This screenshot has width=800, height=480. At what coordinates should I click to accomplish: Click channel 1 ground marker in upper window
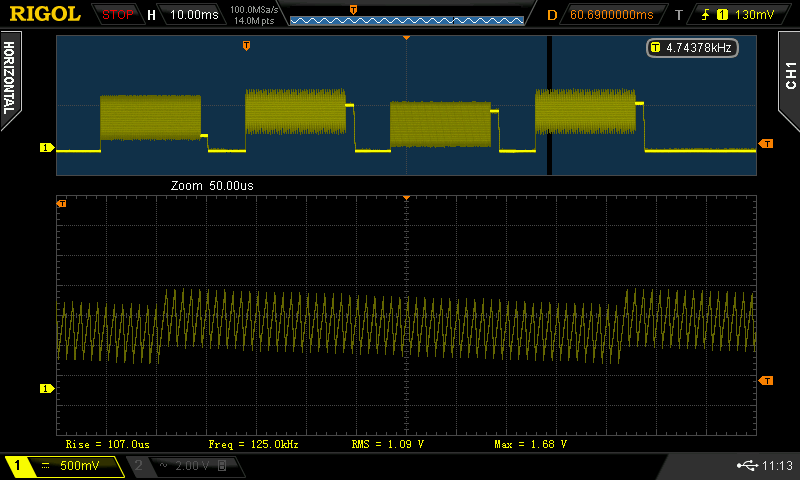[46, 147]
